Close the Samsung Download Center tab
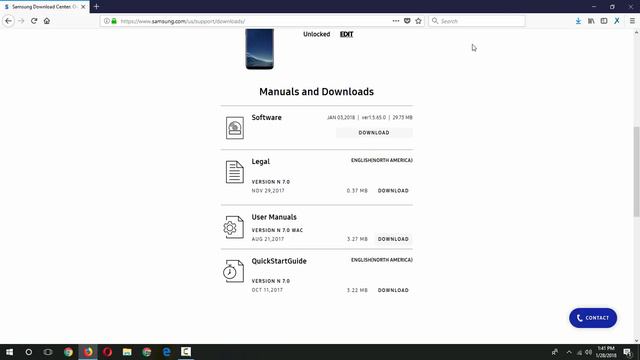 (83, 7)
